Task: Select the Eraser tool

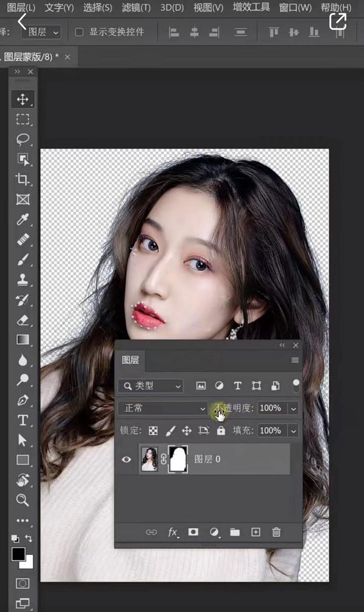Action: coord(23,319)
